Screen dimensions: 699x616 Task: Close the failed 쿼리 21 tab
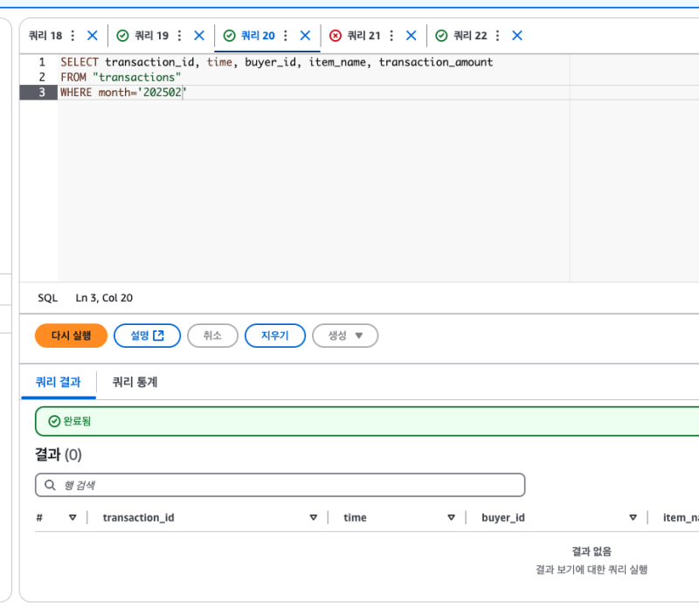pyautogui.click(x=412, y=36)
